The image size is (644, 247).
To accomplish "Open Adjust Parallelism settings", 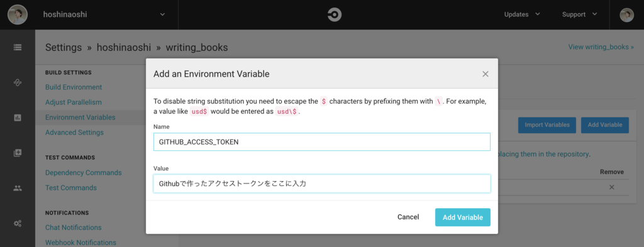I will 73,102.
